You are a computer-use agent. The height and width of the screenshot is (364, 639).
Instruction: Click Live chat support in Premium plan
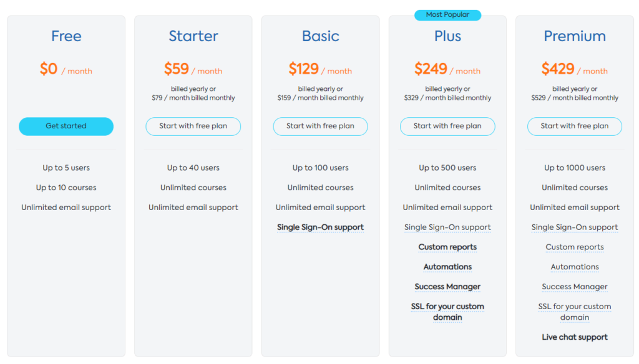coord(575,337)
